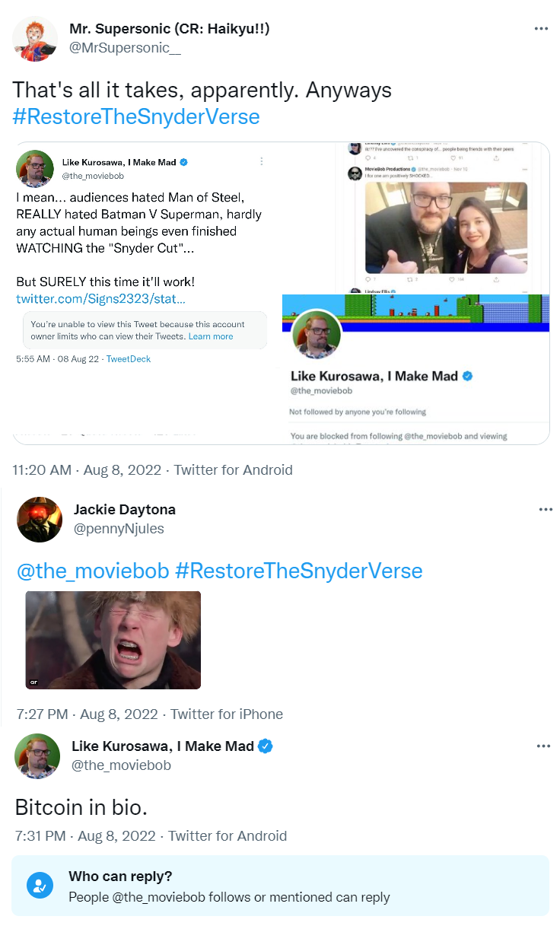Click the verified badge beside Like Kurosawa's name
The image size is (560, 929).
click(266, 746)
